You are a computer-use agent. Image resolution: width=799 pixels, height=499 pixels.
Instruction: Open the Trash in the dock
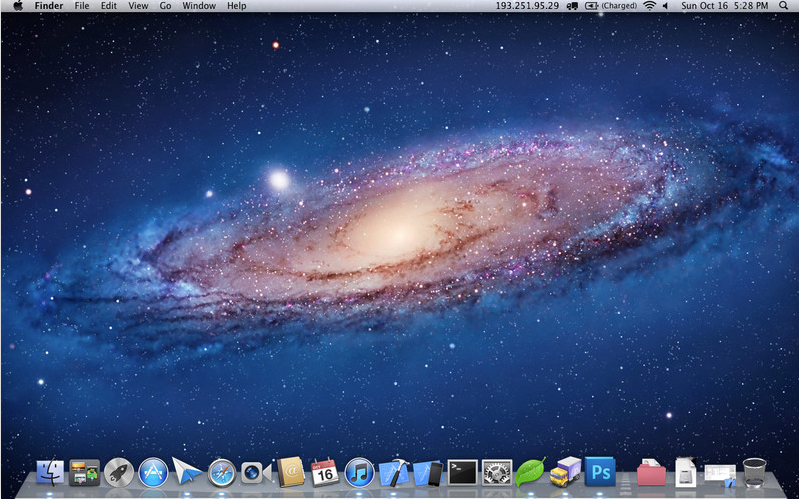pos(754,473)
